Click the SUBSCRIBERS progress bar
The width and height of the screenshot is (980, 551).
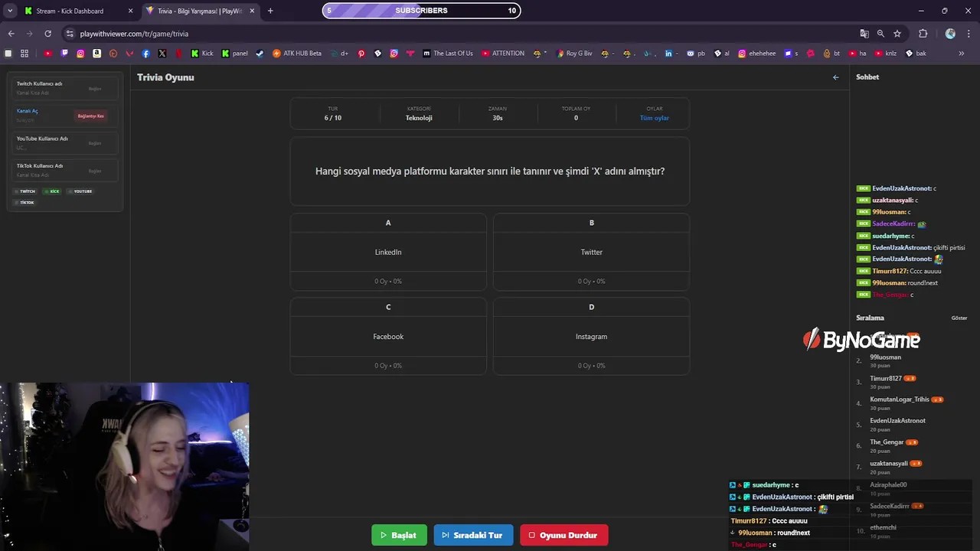tap(421, 11)
